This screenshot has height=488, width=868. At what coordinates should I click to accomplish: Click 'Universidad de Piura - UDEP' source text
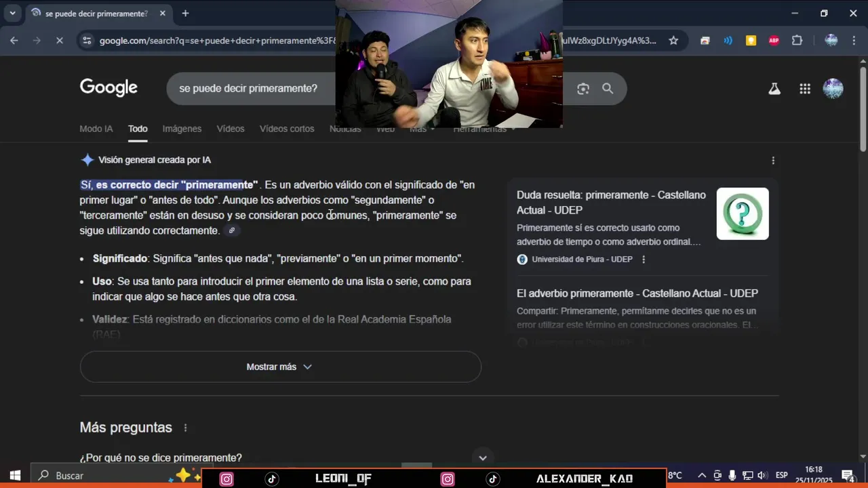582,260
